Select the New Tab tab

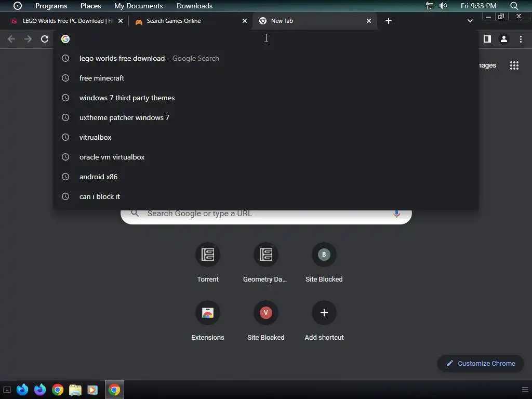(x=314, y=21)
